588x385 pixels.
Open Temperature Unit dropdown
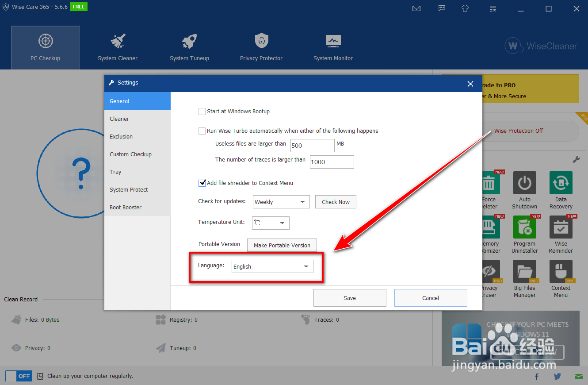(271, 223)
